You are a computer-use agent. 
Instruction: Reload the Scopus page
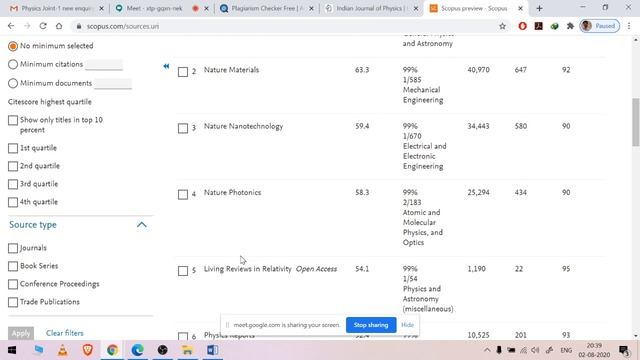[43, 26]
